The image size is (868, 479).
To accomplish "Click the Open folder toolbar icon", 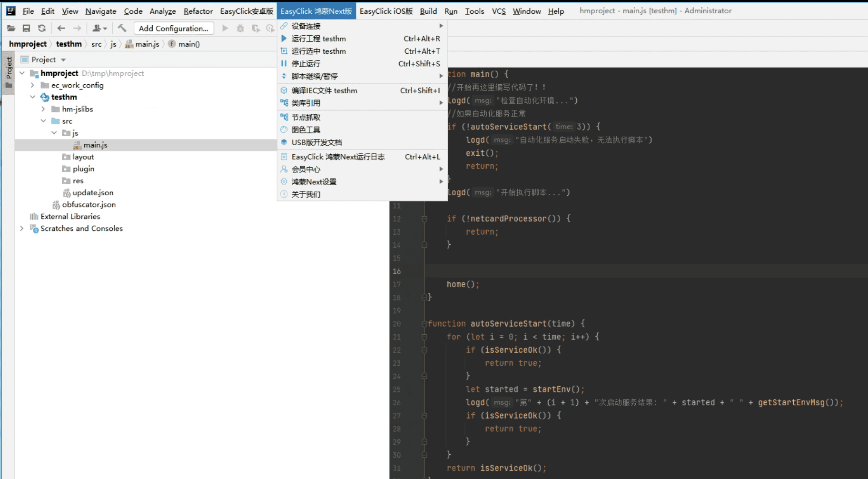I will point(11,29).
